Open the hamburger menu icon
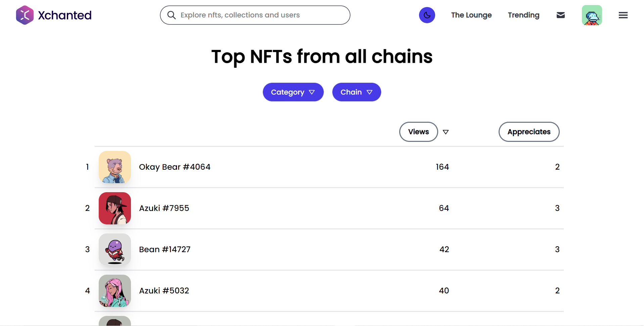The width and height of the screenshot is (644, 326). (x=623, y=15)
